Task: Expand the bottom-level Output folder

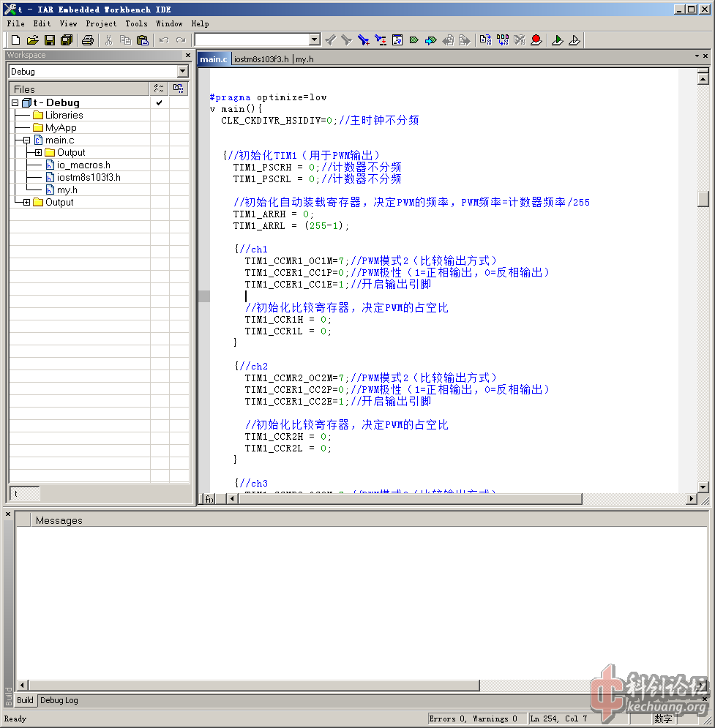Action: 26,203
